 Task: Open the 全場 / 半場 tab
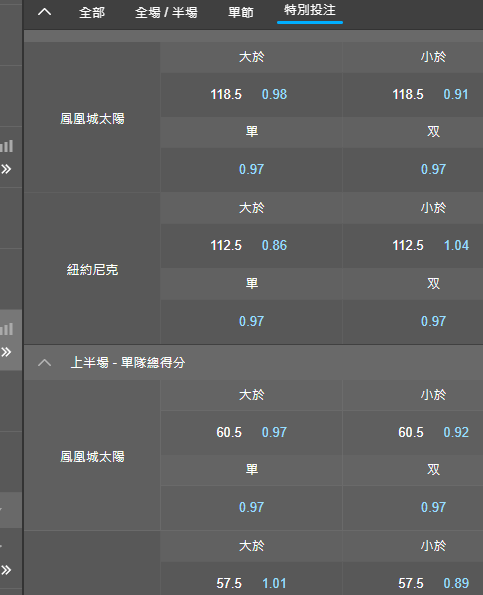tap(166, 13)
